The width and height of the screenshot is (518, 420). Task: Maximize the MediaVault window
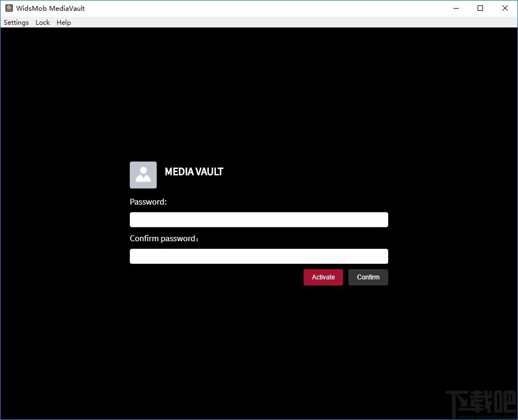click(480, 8)
